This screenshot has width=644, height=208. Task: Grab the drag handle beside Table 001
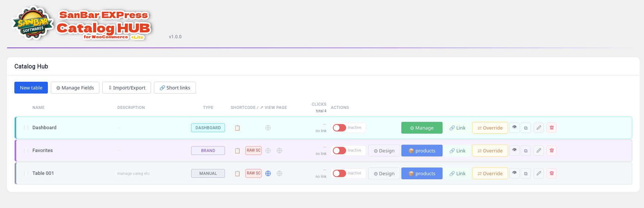tap(26, 173)
